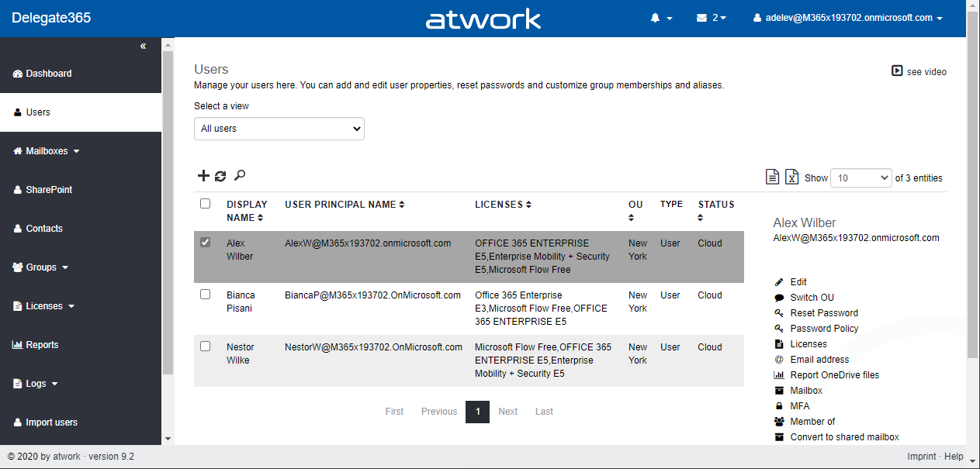Uncheck the Alex Wilber row checkbox

pos(205,242)
